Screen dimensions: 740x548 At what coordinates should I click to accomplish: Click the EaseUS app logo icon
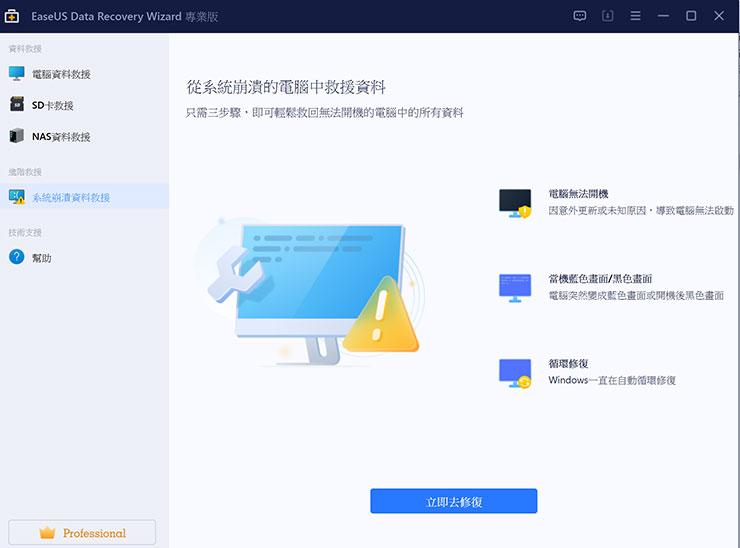click(12, 17)
